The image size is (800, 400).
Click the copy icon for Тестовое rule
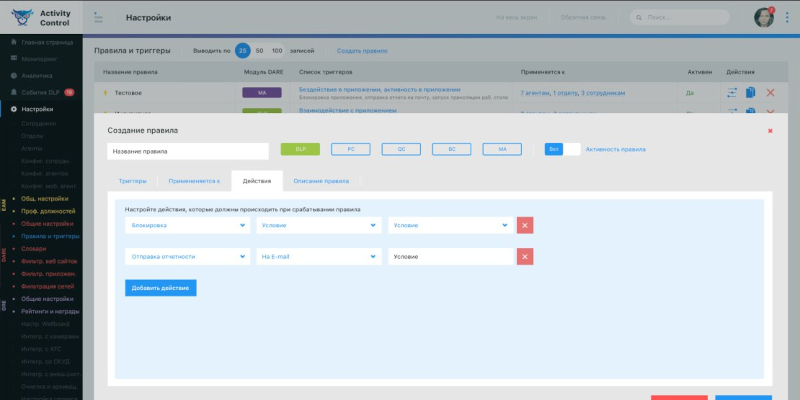tap(750, 93)
